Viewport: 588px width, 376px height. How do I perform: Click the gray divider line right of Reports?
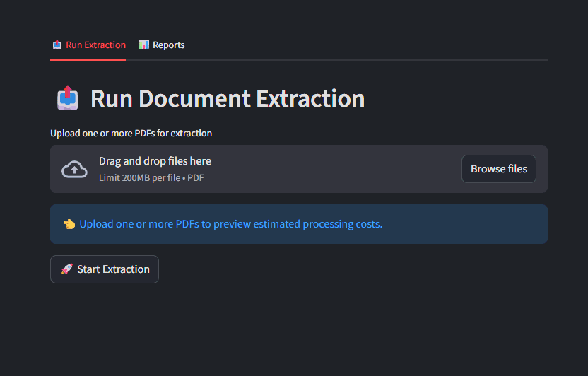point(367,60)
